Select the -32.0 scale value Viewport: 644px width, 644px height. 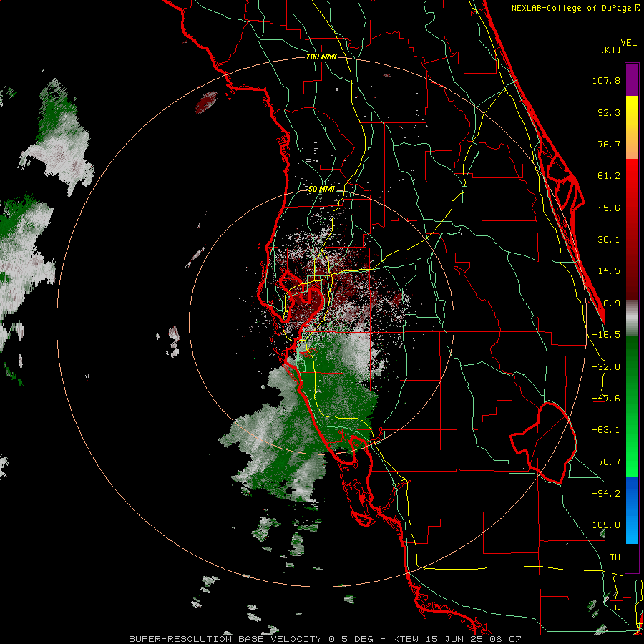(x=606, y=367)
